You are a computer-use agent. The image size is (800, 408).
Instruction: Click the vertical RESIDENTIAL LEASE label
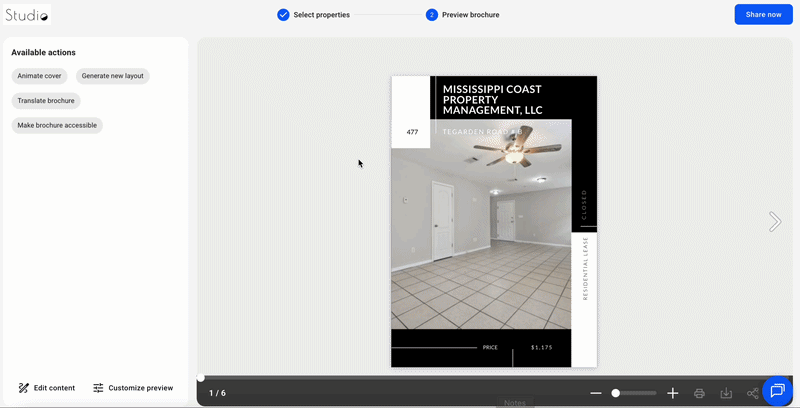click(x=585, y=268)
